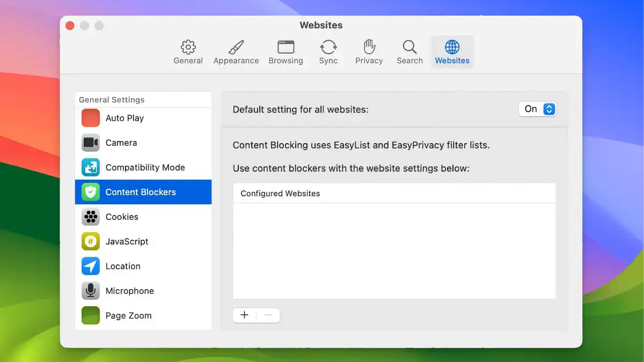
Task: Select the JavaScript yellow icon
Action: click(90, 241)
